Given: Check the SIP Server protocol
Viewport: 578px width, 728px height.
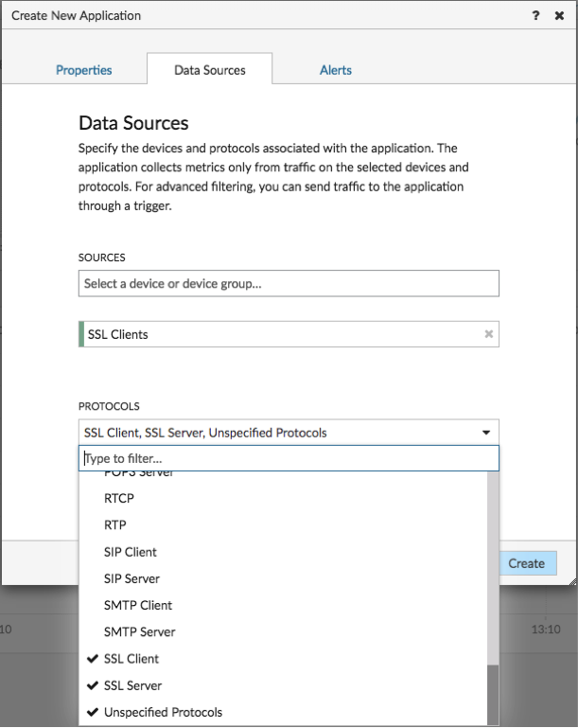Looking at the screenshot, I should (x=283, y=578).
